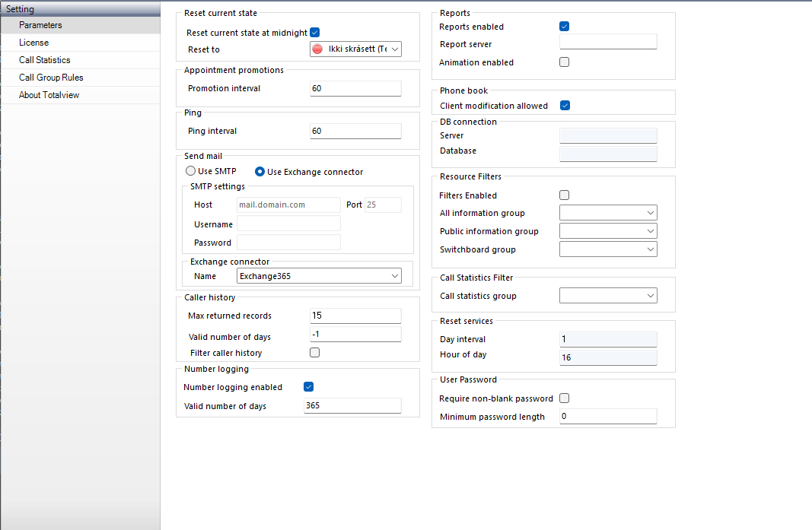This screenshot has height=530, width=812.
Task: Open the Reset to state dropdown
Action: [x=355, y=49]
